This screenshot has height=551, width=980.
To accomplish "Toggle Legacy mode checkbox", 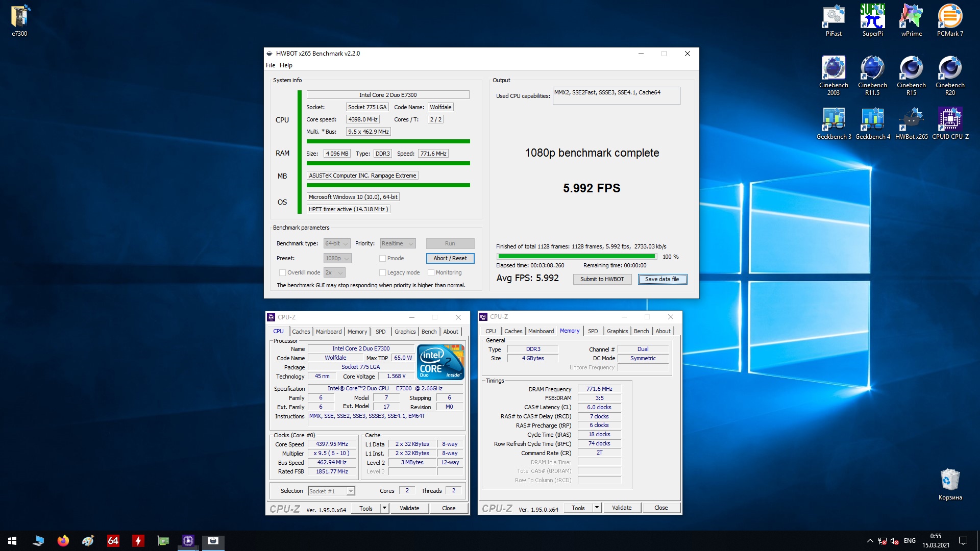I will coord(382,273).
